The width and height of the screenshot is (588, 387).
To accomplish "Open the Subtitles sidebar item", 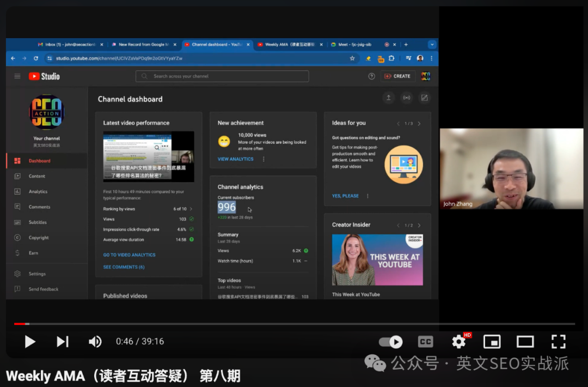I will (x=47, y=222).
